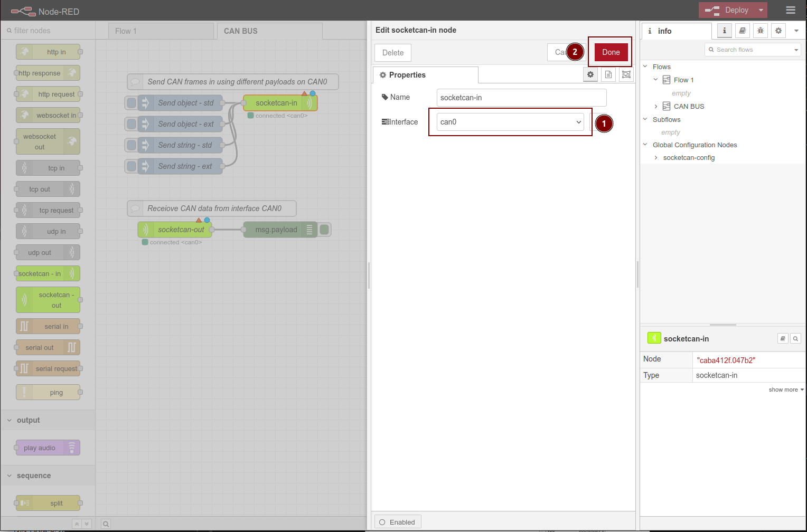The height and width of the screenshot is (532, 807).
Task: Click the Delete button
Action: [x=393, y=53]
